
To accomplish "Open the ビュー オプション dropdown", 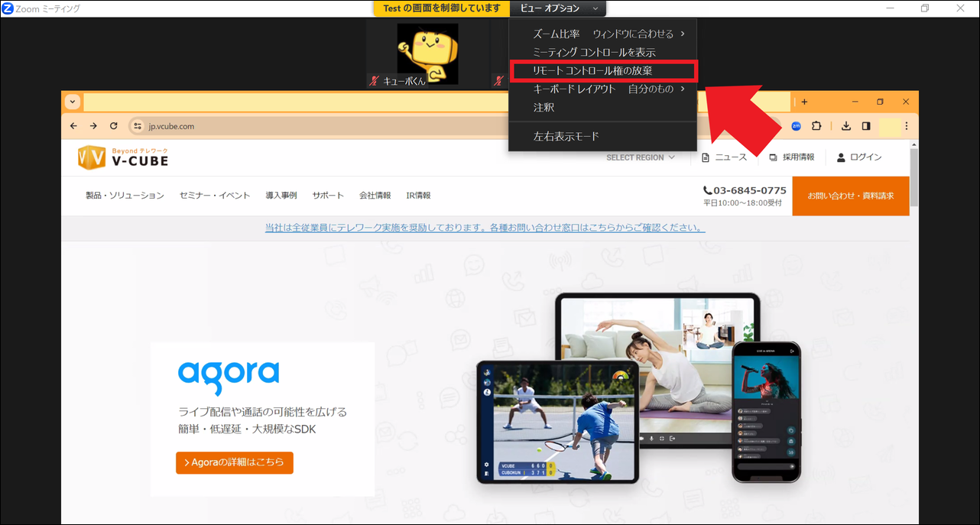I will click(560, 8).
